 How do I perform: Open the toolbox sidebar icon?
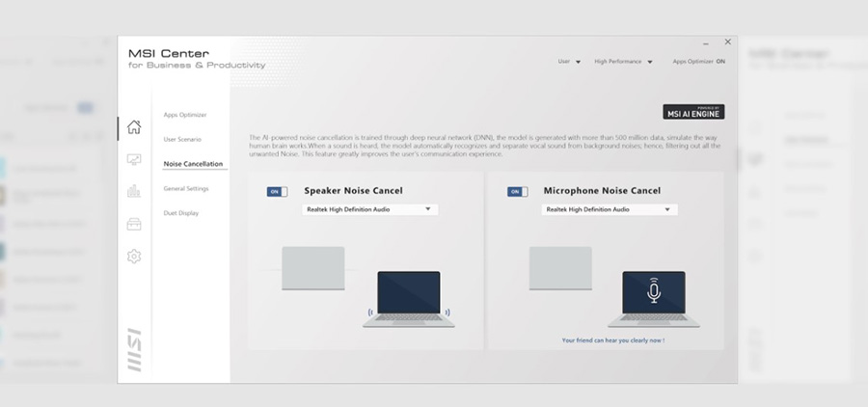[134, 224]
